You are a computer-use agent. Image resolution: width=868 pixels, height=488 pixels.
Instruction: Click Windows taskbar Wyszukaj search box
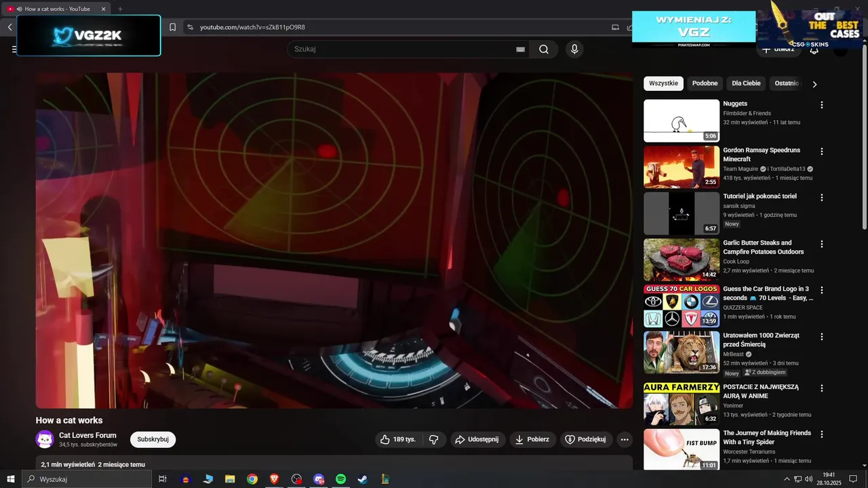point(87,479)
